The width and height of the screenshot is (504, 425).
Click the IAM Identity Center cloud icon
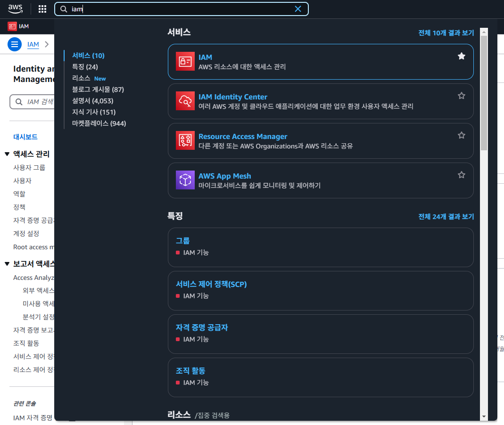[185, 101]
